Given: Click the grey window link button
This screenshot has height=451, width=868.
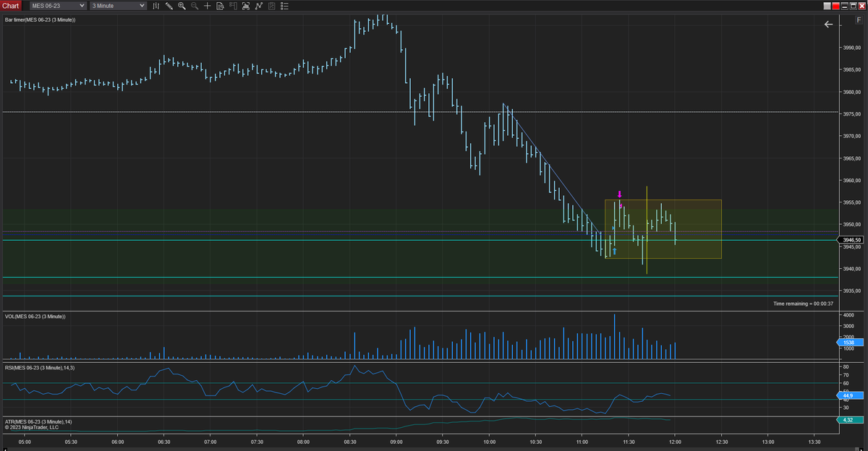Looking at the screenshot, I should coord(827,6).
